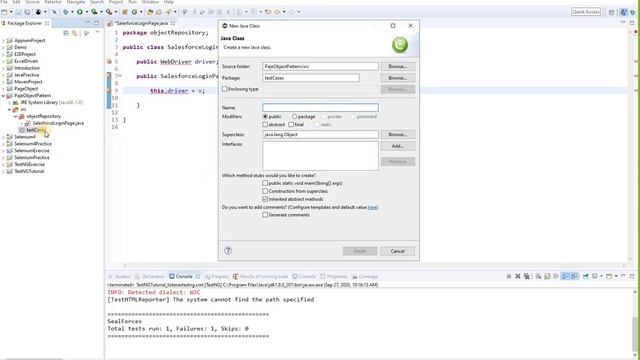Click the Open Type folder toolbar icon
Screen dimensions: 640x360
point(150,12)
